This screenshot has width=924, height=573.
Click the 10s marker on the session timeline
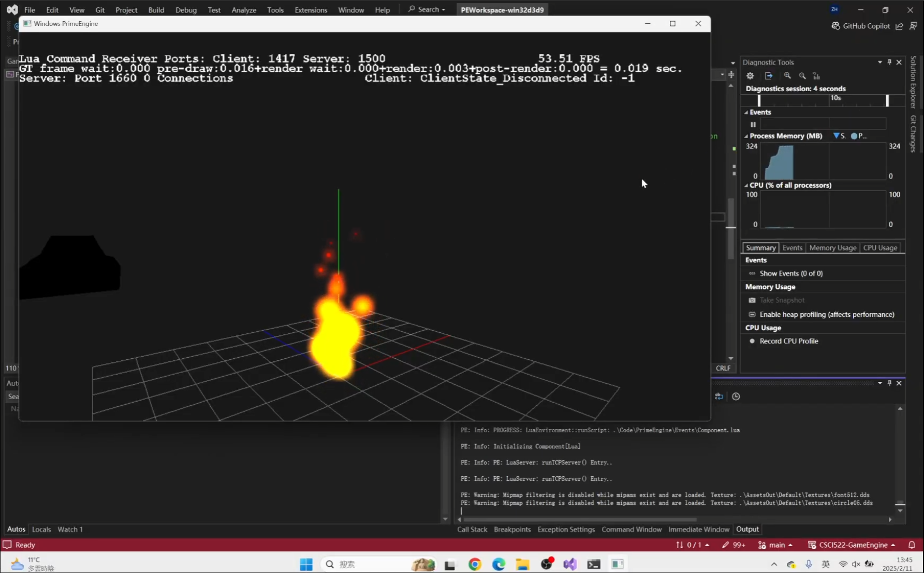pyautogui.click(x=836, y=97)
